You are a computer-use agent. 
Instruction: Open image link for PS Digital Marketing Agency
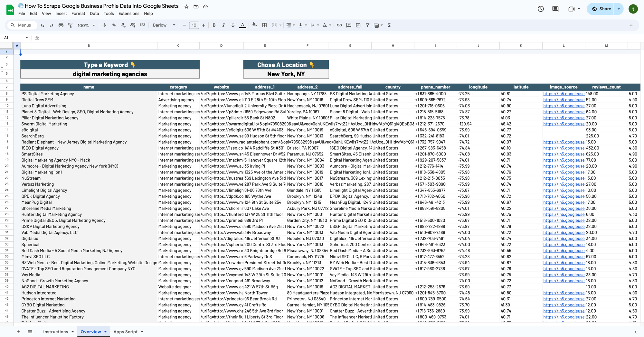click(x=564, y=94)
